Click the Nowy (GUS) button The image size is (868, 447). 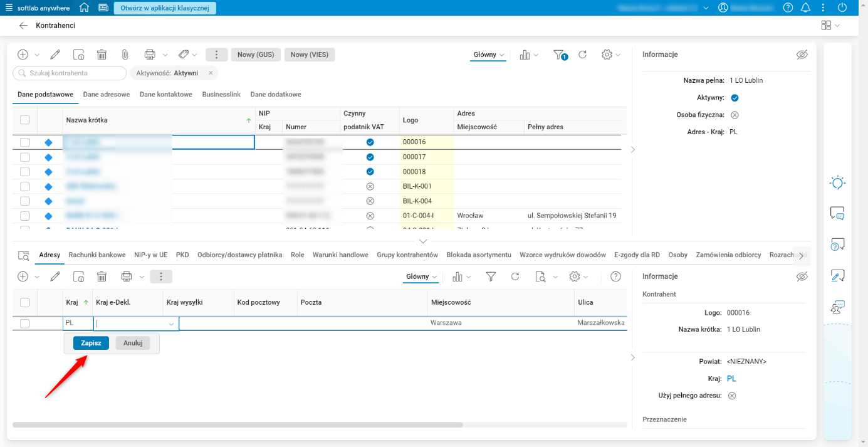click(x=256, y=55)
